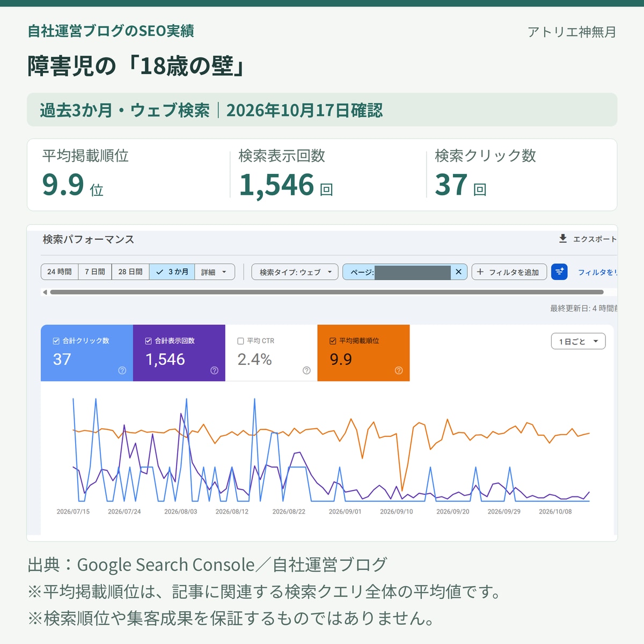Viewport: 644px width, 644px height.
Task: Click the 2026/07/15 axis label
Action: pyautogui.click(x=73, y=511)
